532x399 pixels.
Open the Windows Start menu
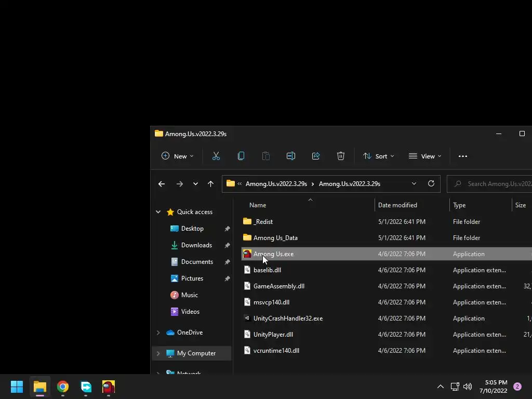tap(17, 387)
